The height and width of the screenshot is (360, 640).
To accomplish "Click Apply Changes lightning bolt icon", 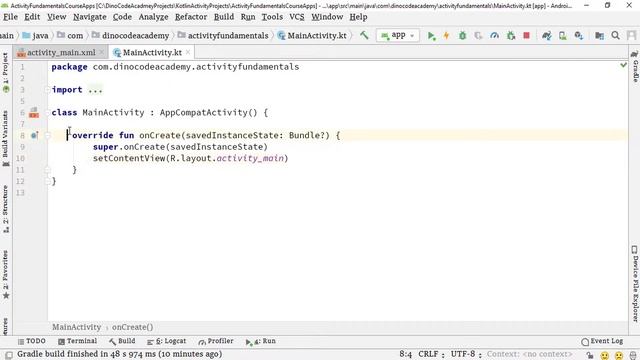I will click(447, 36).
